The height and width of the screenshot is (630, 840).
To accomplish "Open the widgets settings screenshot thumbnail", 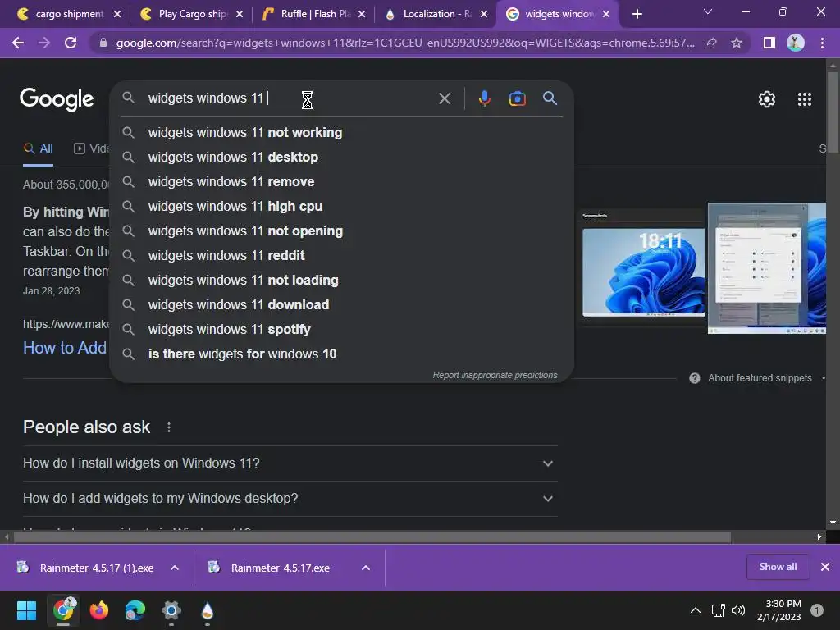I will 767,268.
